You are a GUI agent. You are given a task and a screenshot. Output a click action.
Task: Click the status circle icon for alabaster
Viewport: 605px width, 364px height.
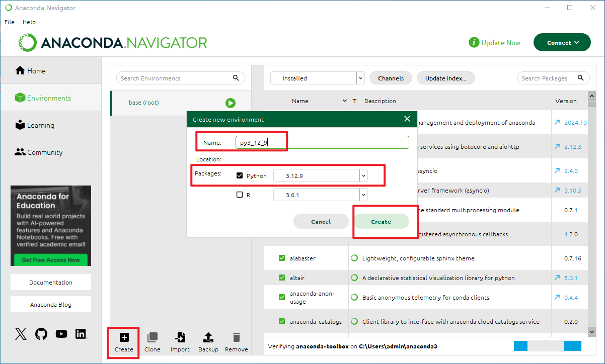tap(354, 258)
